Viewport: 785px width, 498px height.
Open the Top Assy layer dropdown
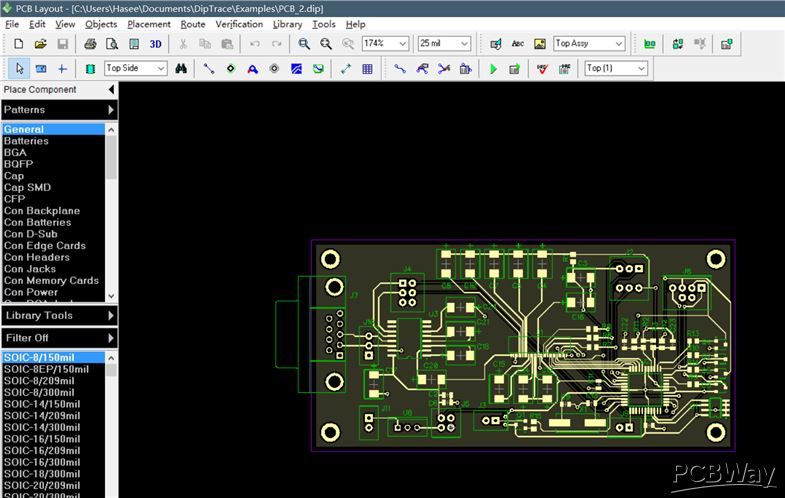coord(589,44)
